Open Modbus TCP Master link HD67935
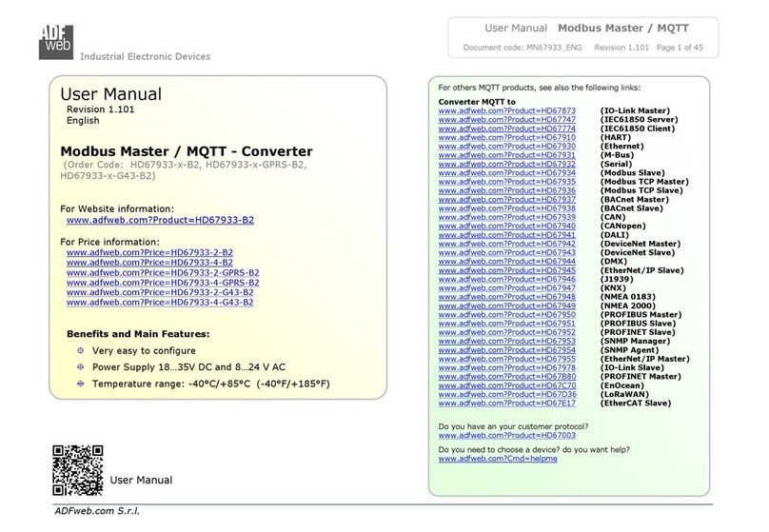The height and width of the screenshot is (532, 769). (507, 182)
